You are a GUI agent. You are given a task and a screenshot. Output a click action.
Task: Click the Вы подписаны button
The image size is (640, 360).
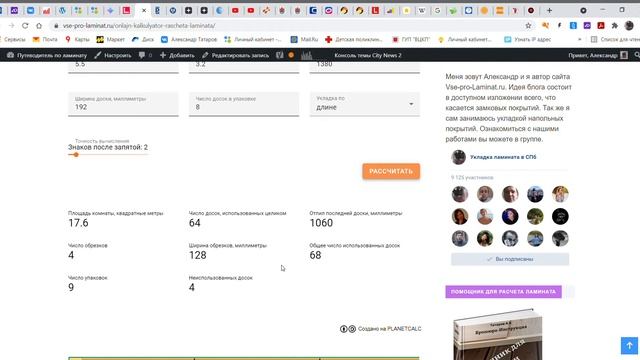coord(510,259)
